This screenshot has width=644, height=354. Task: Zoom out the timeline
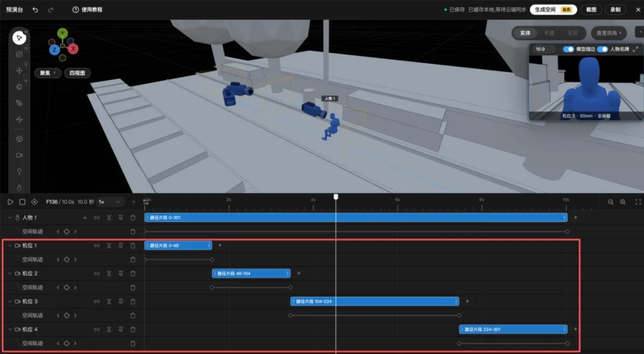pyautogui.click(x=611, y=202)
